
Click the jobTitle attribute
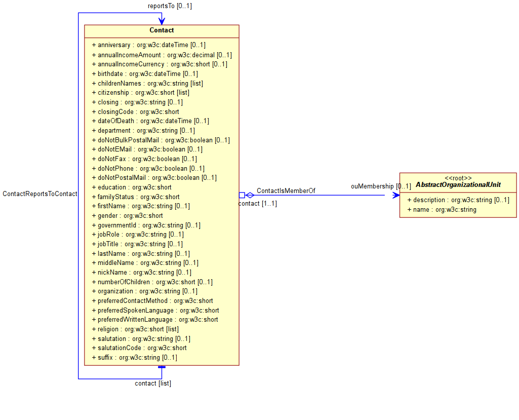137,244
